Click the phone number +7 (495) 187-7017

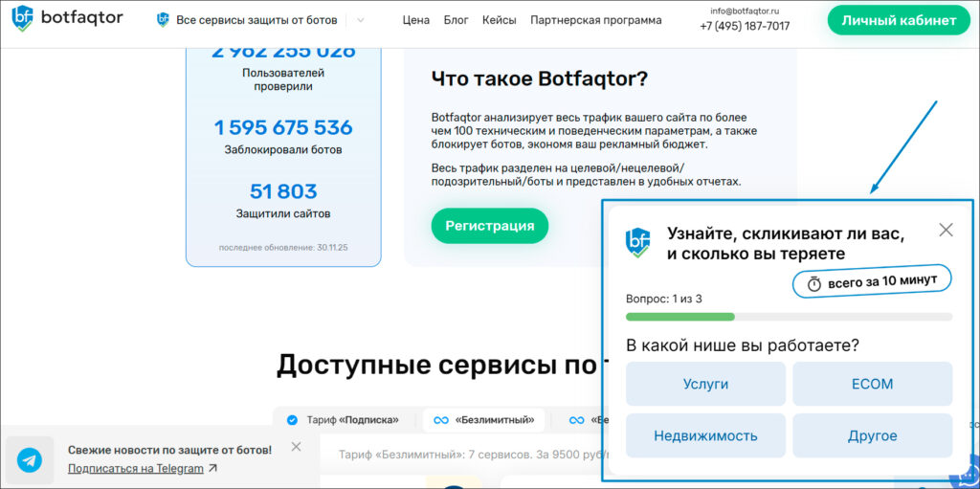745,26
